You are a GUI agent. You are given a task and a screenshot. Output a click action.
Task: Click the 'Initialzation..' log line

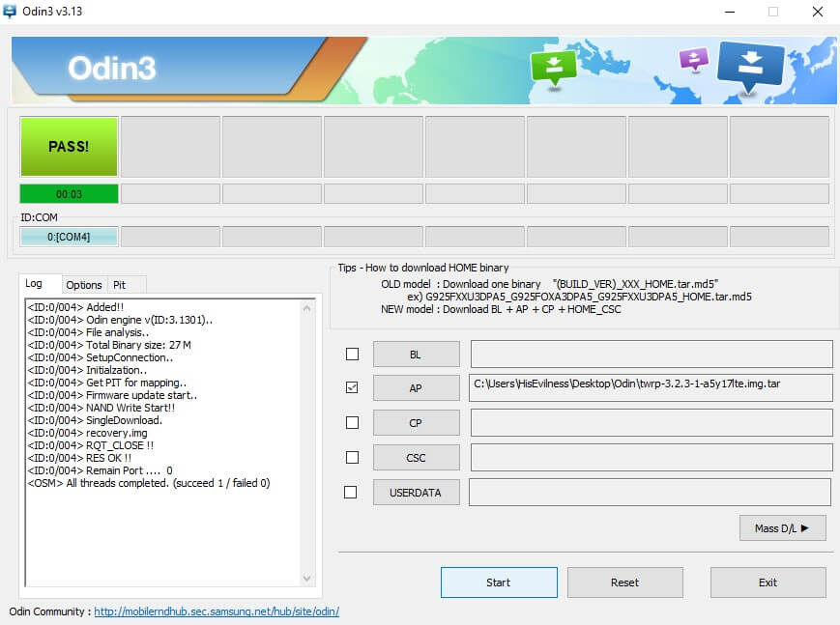pos(87,370)
